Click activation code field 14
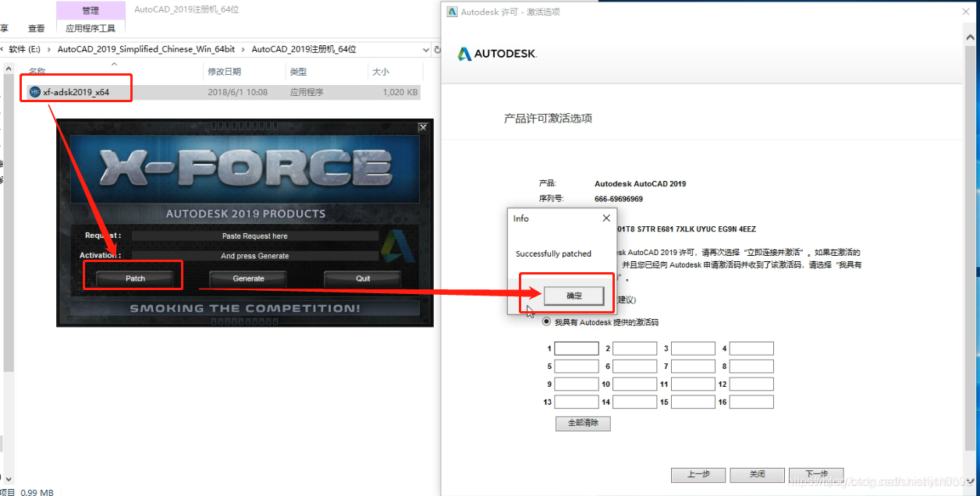 tap(635, 402)
